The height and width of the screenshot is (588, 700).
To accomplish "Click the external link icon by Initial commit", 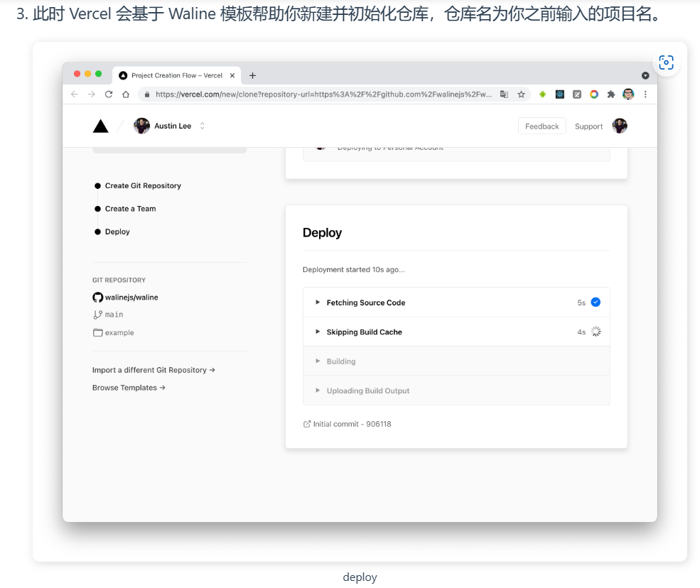I will (307, 424).
